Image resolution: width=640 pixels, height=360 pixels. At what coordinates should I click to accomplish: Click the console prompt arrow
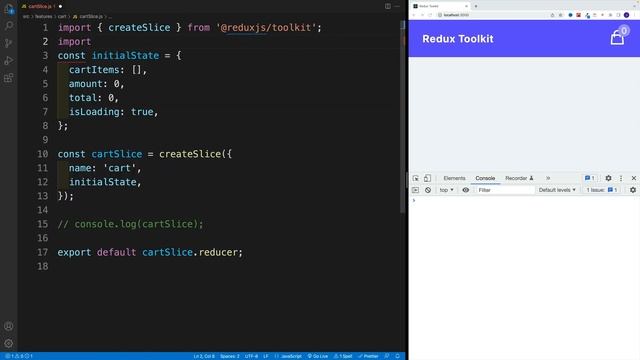(414, 200)
